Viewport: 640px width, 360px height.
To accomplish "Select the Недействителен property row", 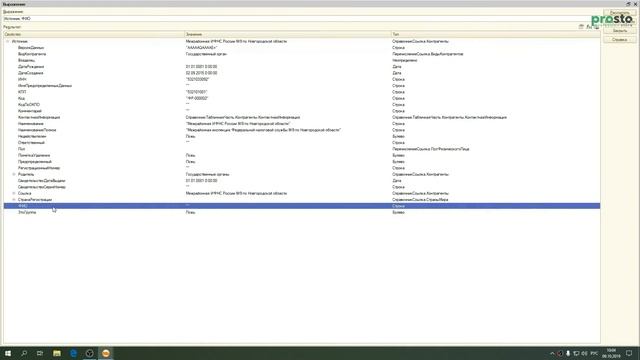I will coord(302,136).
